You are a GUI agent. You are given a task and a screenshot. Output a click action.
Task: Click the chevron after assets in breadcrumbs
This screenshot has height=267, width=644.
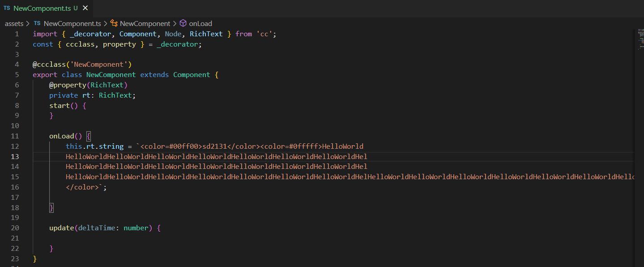click(28, 23)
